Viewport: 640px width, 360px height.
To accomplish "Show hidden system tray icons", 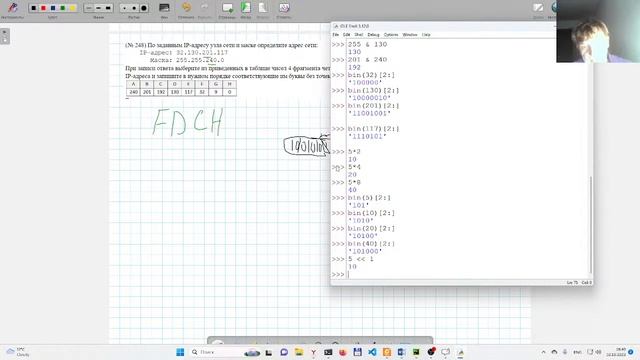I will tap(543, 352).
